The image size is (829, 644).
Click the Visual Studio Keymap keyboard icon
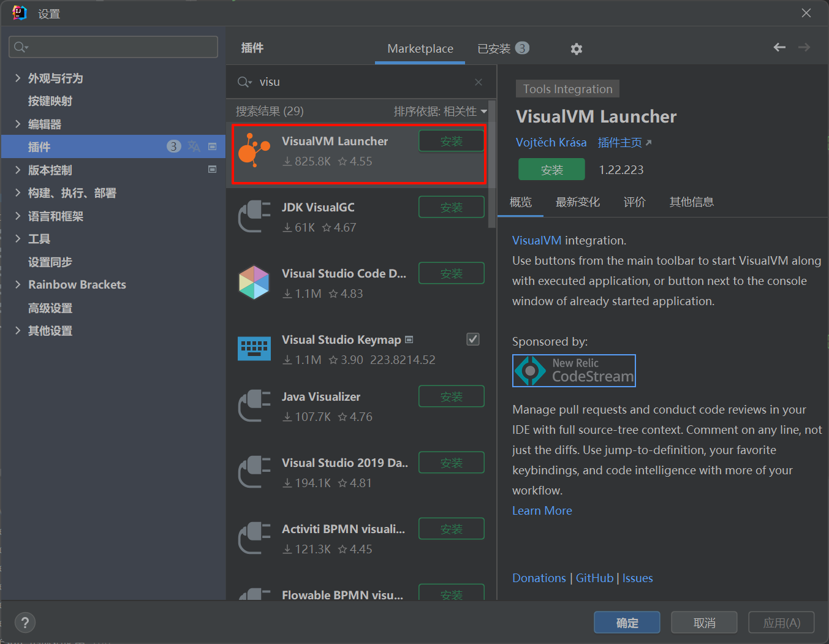[254, 349]
